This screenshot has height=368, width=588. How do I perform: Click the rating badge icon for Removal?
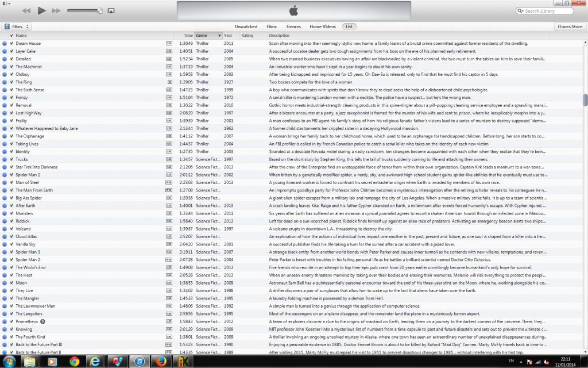coord(169,105)
